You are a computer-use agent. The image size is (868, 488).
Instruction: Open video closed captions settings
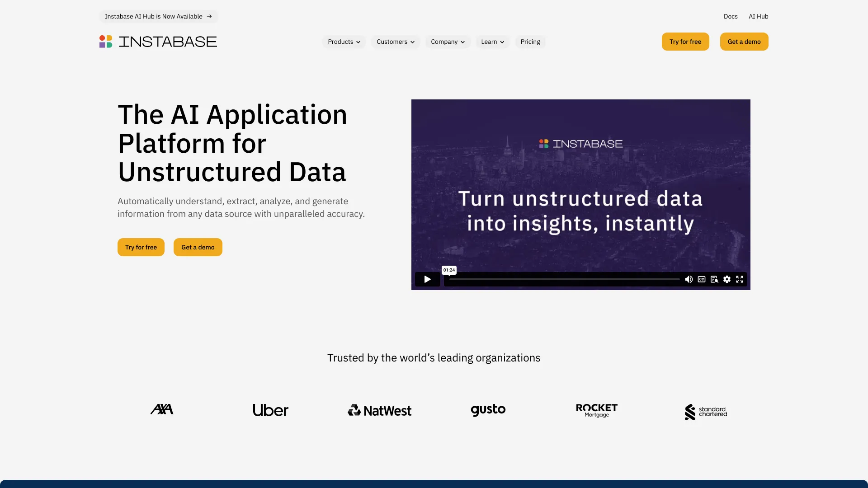(702, 279)
